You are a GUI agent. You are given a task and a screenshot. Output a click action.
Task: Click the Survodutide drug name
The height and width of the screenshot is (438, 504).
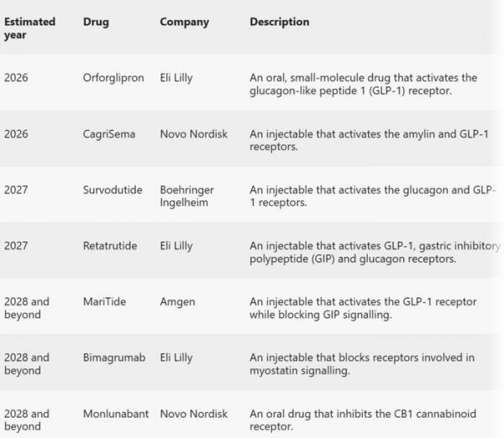pos(113,190)
